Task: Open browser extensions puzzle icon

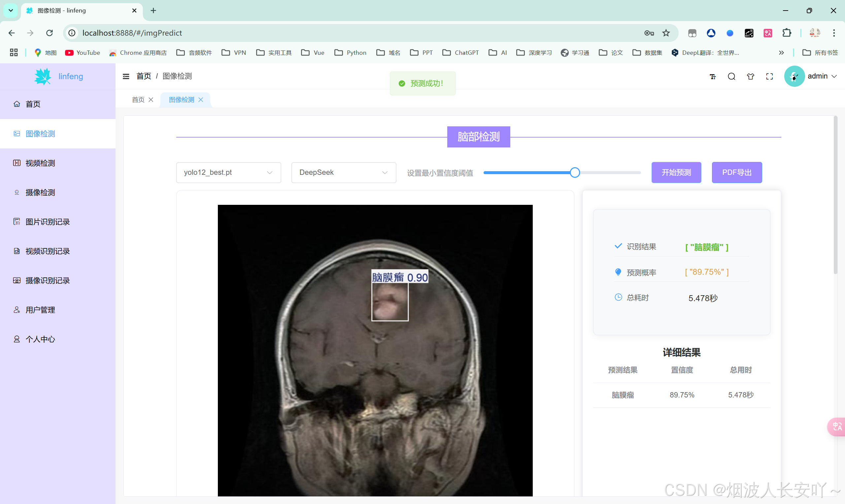Action: [x=787, y=33]
